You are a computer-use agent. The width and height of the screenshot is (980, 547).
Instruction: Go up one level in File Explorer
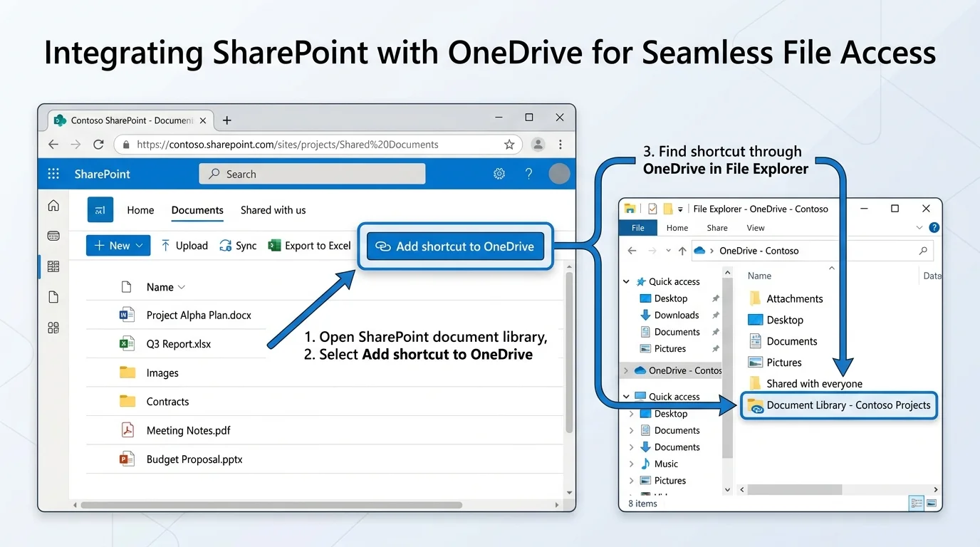(682, 251)
